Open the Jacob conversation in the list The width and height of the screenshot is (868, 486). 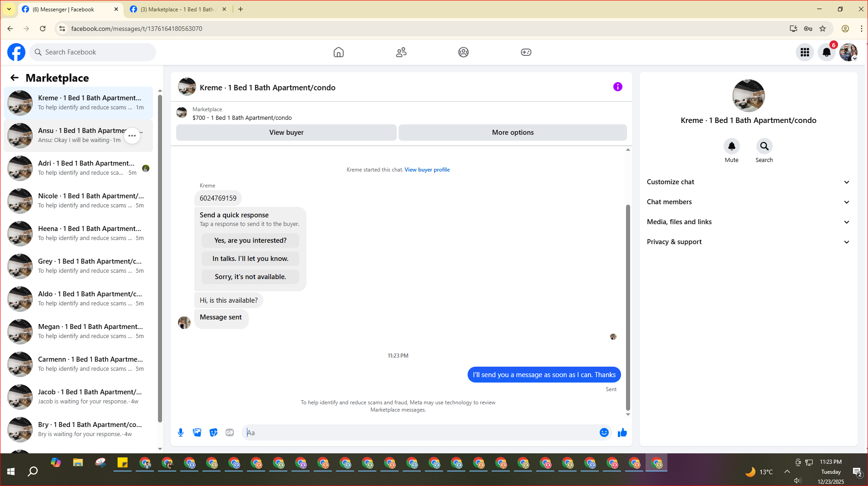point(79,397)
